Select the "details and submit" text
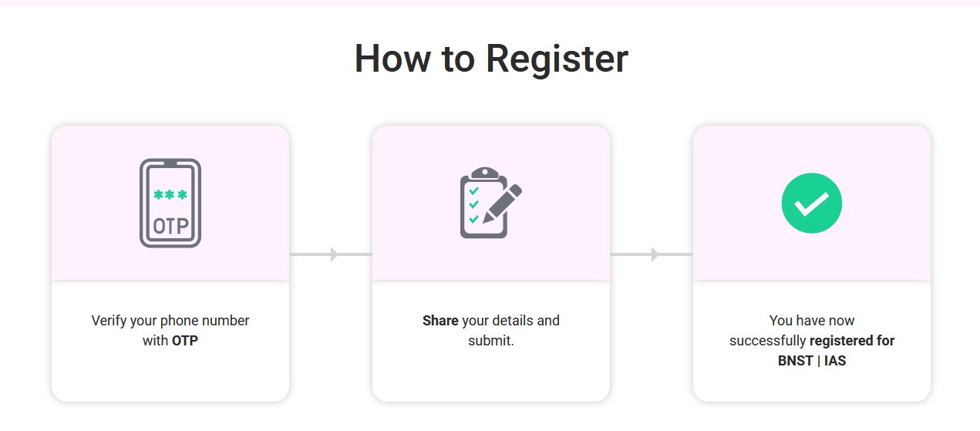Screen dimensions: 980x431 pos(512,330)
